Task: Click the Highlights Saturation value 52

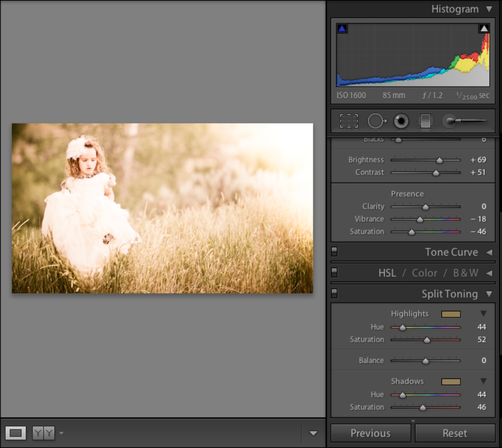Action: [x=482, y=340]
